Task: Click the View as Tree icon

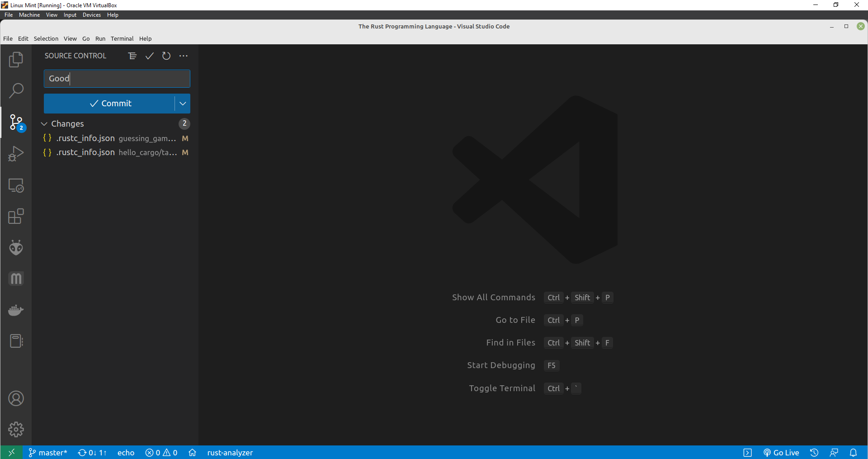Action: click(132, 56)
